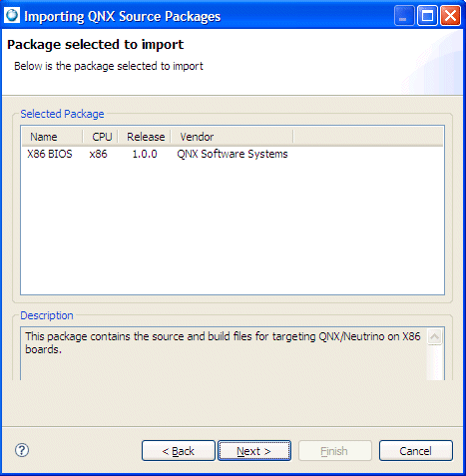The image size is (466, 476).
Task: Click QNX Software Systems vendor cell
Action: coord(233,154)
